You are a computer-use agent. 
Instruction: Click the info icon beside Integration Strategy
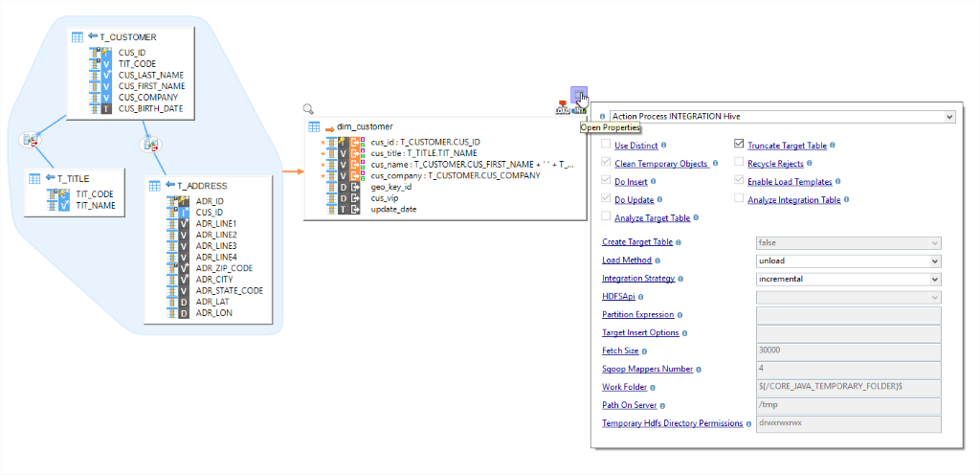pos(680,279)
